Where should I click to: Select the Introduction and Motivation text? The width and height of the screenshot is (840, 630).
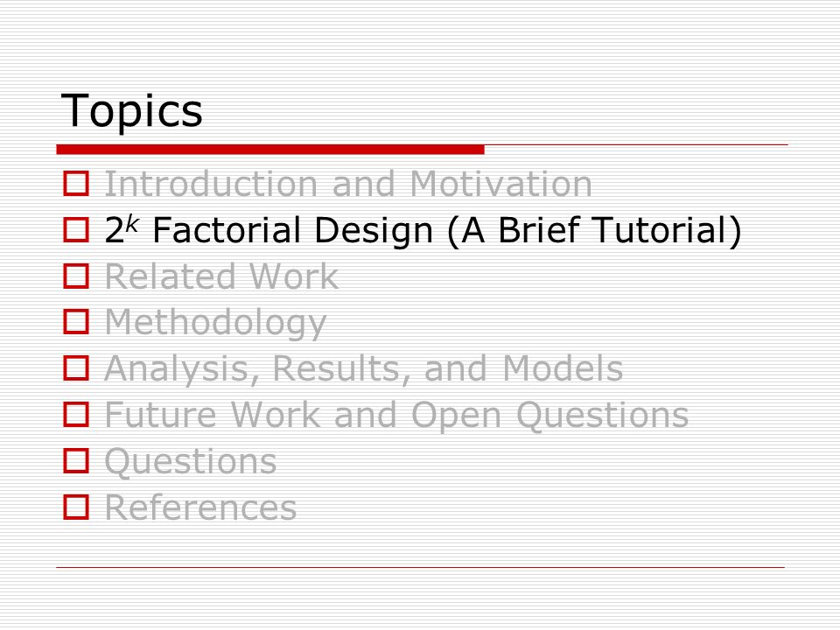(x=348, y=184)
